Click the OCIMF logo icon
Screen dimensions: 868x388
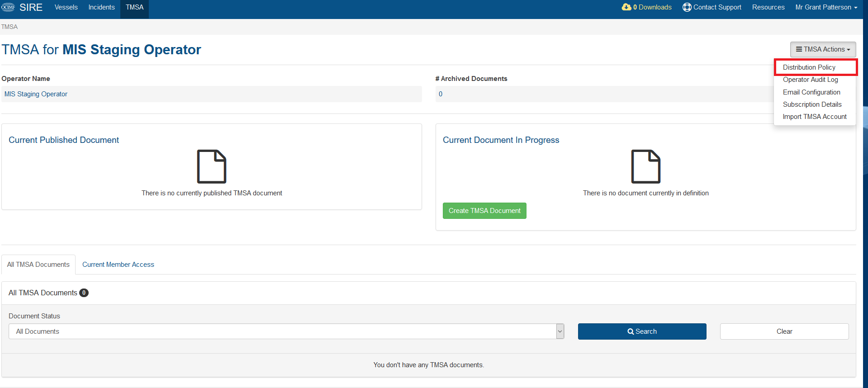pos(8,7)
